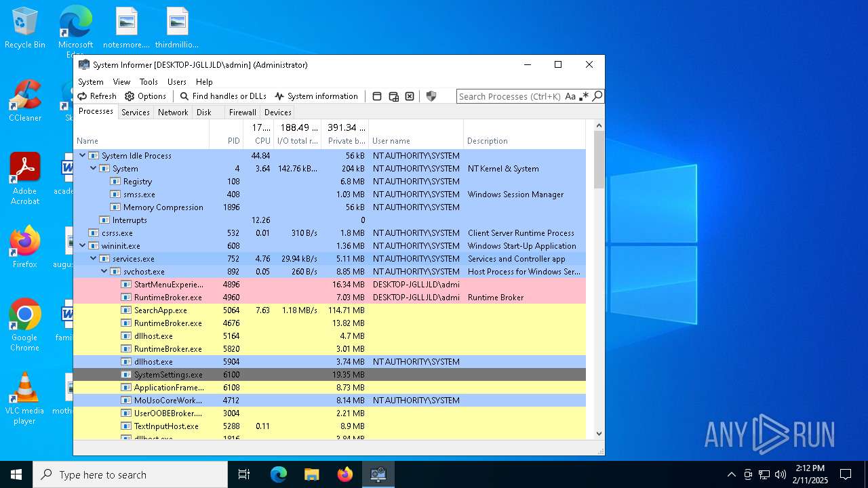Select the SystemSettings.exe process

[330, 374]
